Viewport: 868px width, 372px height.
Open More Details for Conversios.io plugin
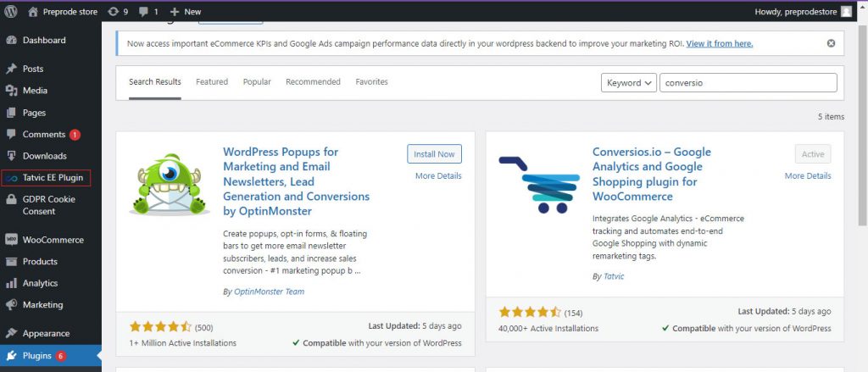pos(808,176)
